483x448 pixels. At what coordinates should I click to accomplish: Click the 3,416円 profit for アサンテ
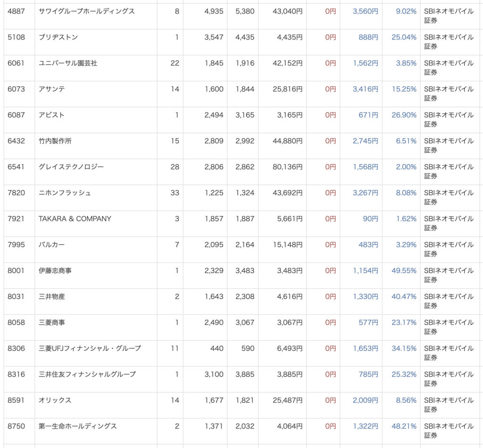pyautogui.click(x=366, y=89)
